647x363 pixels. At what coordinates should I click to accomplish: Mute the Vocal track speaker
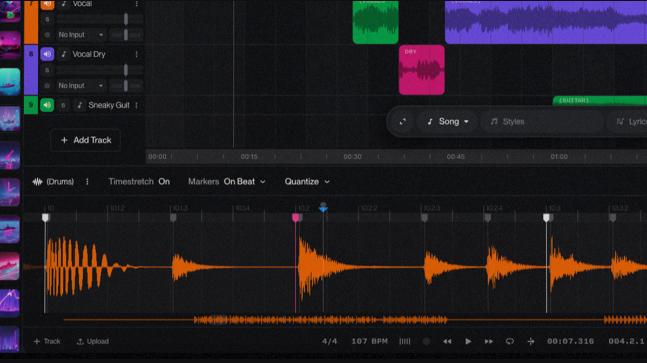tap(47, 4)
